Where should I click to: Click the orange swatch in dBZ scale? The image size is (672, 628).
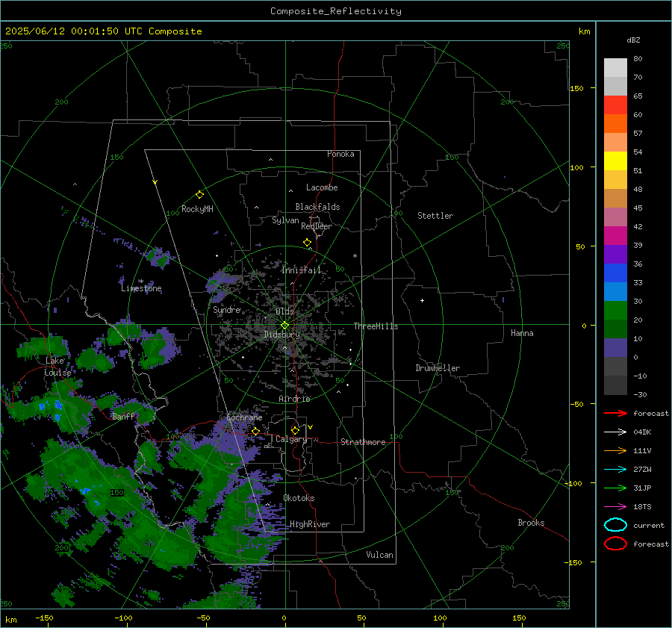point(615,124)
